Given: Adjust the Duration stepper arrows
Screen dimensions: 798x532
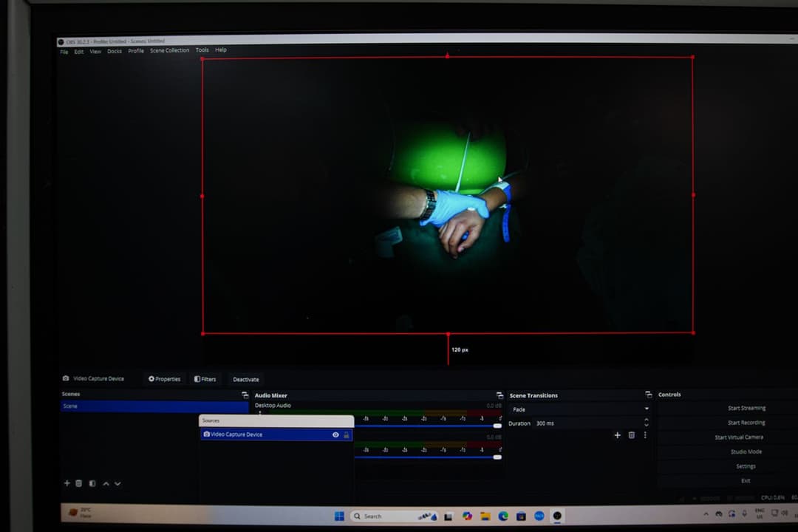Looking at the screenshot, I should 647,423.
